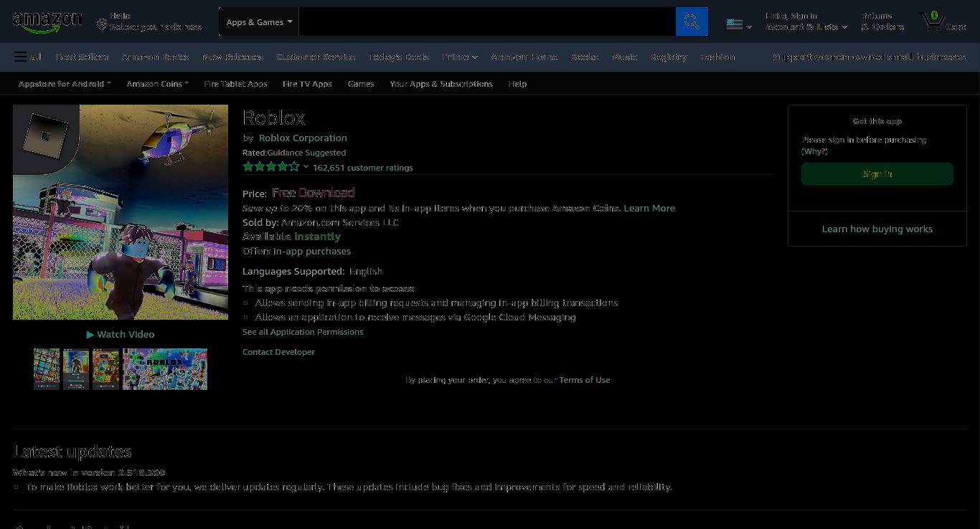Click the Free Download price text
The height and width of the screenshot is (529, 980).
314,193
